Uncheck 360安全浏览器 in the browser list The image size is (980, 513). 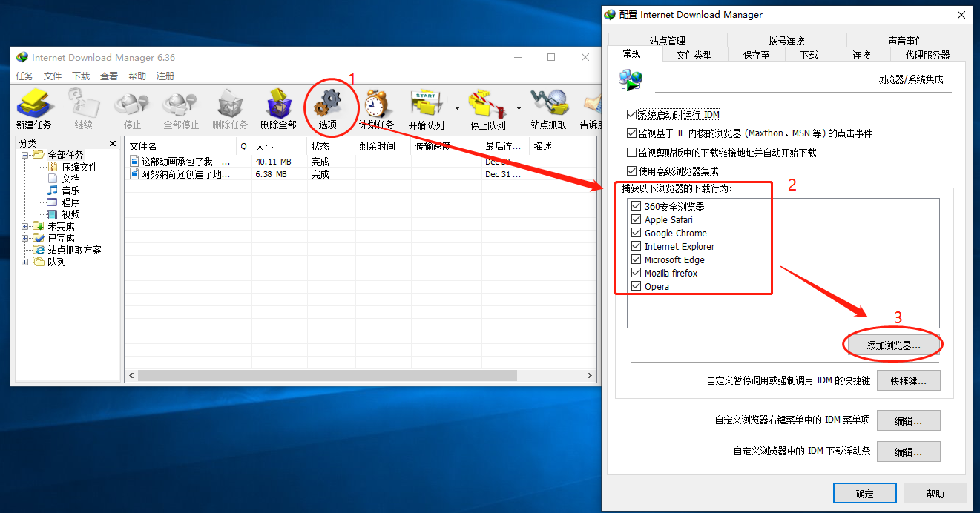[x=636, y=206]
